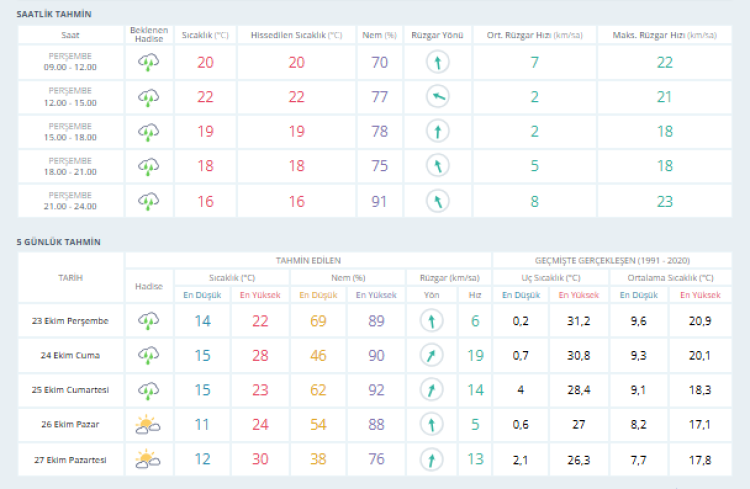
Task: Select wind arrow for 27 Ekim Pazartesi
Action: [x=431, y=460]
